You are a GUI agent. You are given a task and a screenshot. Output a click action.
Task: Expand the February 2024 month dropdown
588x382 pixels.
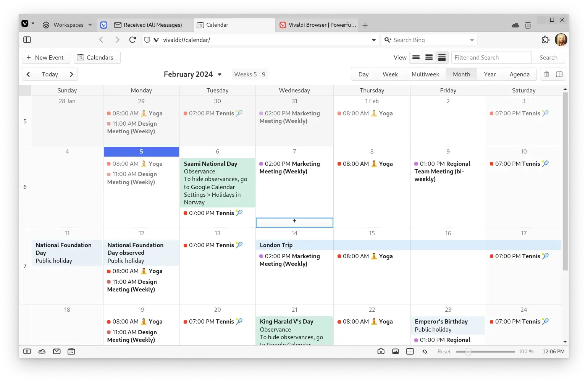[220, 74]
